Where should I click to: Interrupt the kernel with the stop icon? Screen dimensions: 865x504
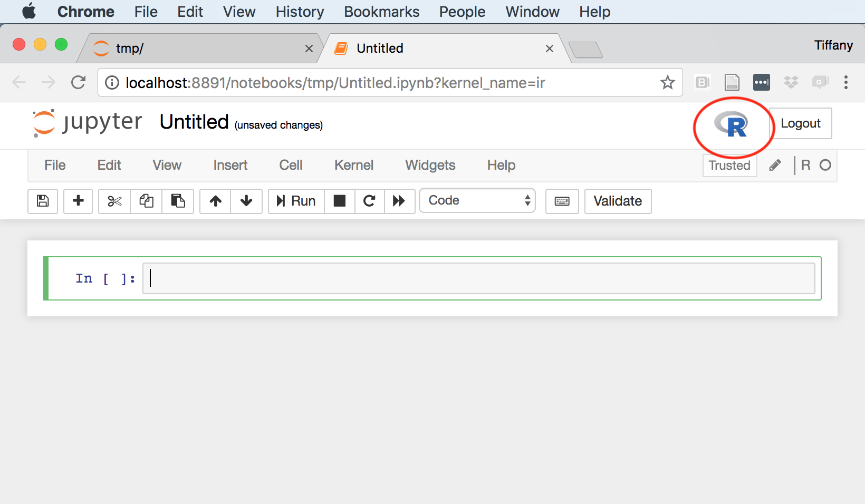tap(340, 201)
